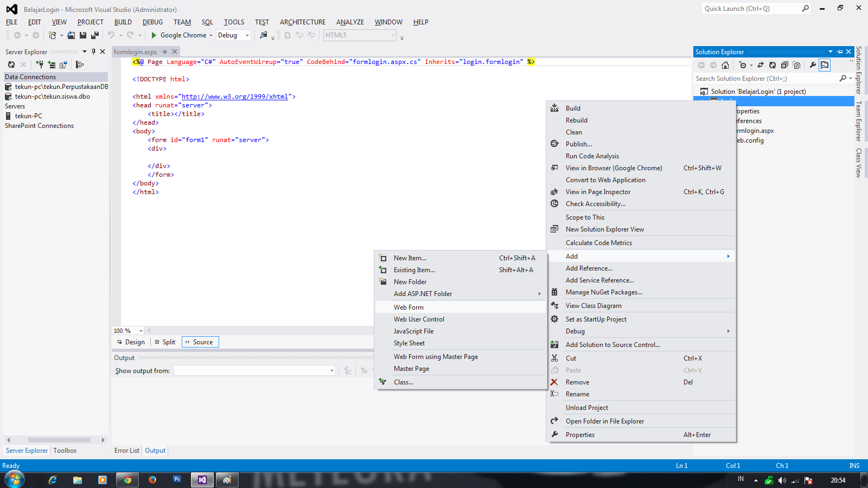The height and width of the screenshot is (488, 868).
Task: Click inside the Search Solution Explorer box
Action: click(x=759, y=78)
